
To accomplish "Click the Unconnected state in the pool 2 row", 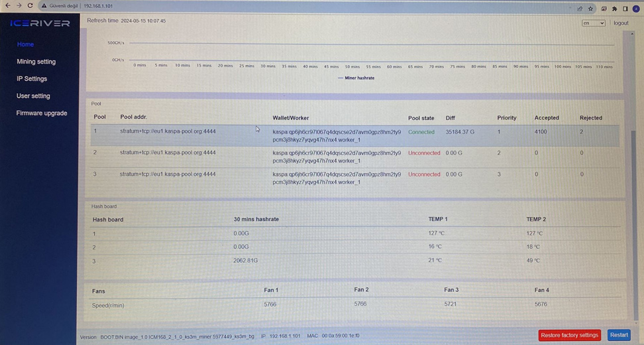I will [x=424, y=153].
